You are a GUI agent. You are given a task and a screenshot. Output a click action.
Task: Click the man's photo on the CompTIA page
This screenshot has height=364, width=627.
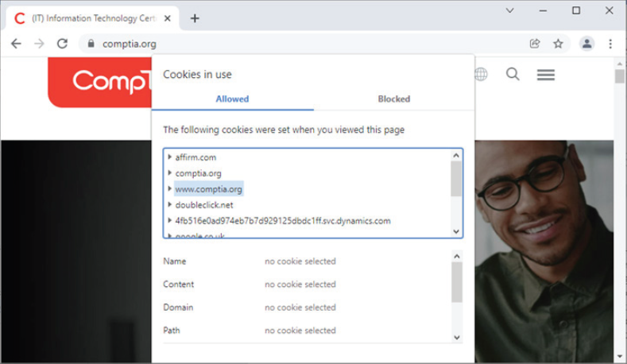544,251
